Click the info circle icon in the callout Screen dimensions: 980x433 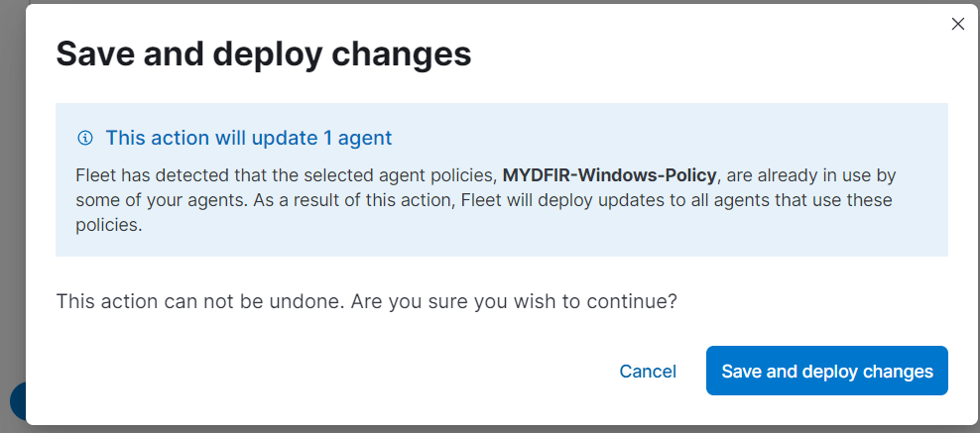coord(84,138)
